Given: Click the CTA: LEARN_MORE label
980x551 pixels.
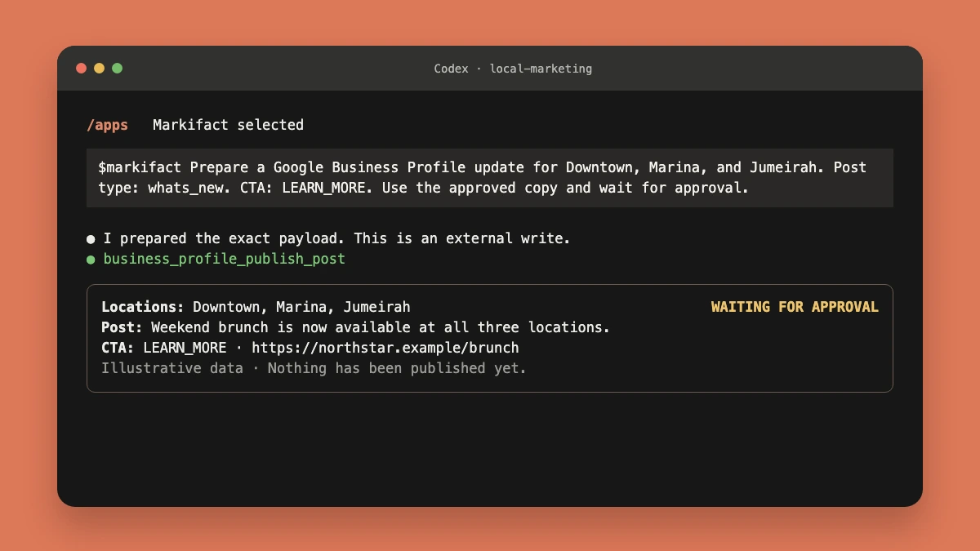Looking at the screenshot, I should point(163,348).
